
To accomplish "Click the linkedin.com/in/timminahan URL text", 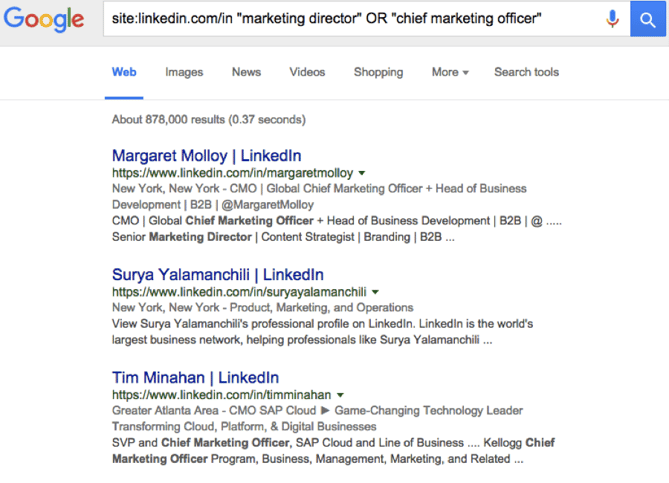I will [221, 395].
